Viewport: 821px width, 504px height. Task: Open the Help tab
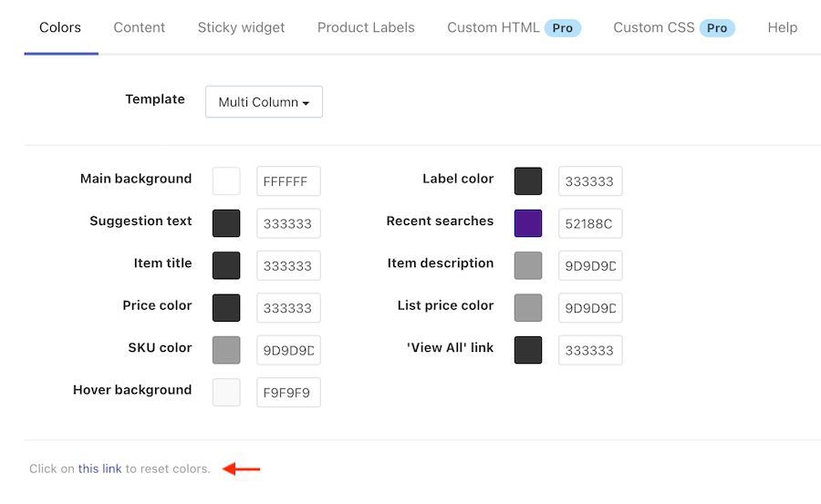782,27
